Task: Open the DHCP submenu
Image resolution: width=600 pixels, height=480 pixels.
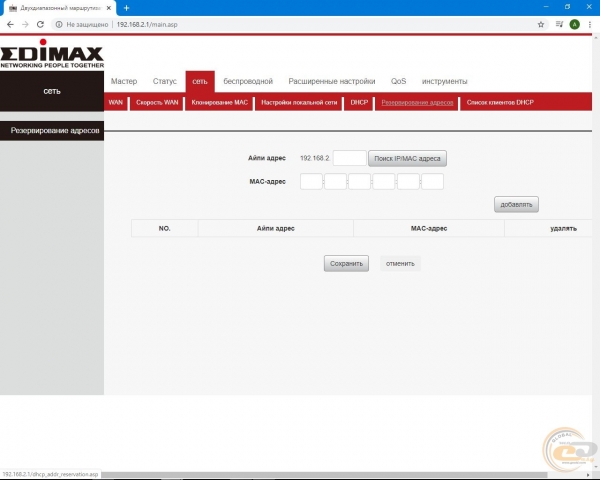Action: pyautogui.click(x=359, y=102)
